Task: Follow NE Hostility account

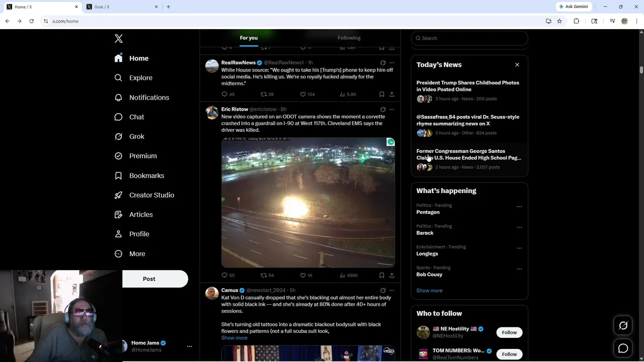Action: pyautogui.click(x=509, y=332)
